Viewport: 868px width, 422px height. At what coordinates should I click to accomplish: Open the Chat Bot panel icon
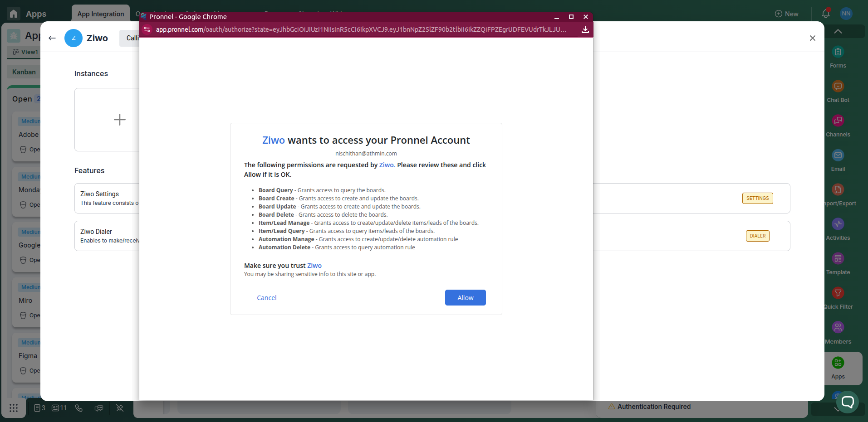(838, 87)
